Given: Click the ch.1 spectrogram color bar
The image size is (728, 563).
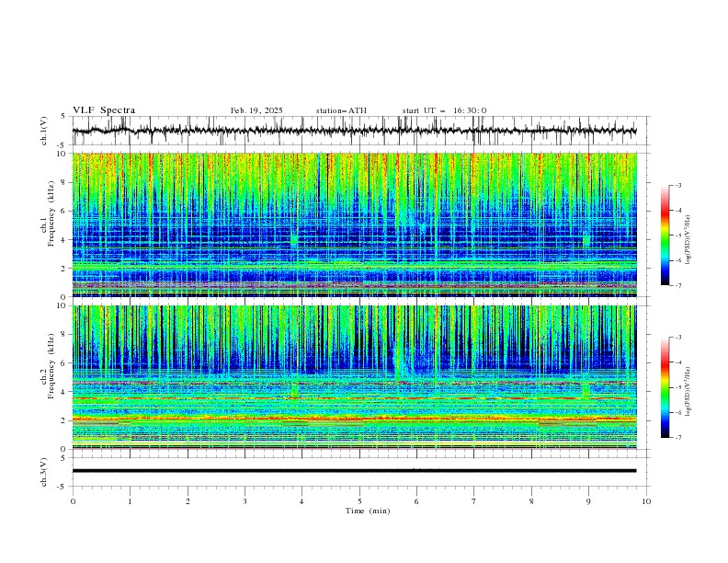Looking at the screenshot, I should tap(665, 236).
